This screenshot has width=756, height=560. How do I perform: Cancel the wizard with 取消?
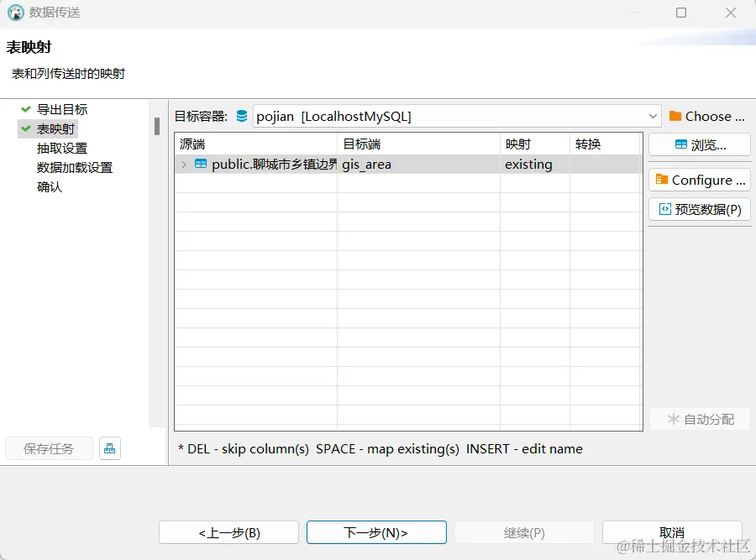[672, 532]
